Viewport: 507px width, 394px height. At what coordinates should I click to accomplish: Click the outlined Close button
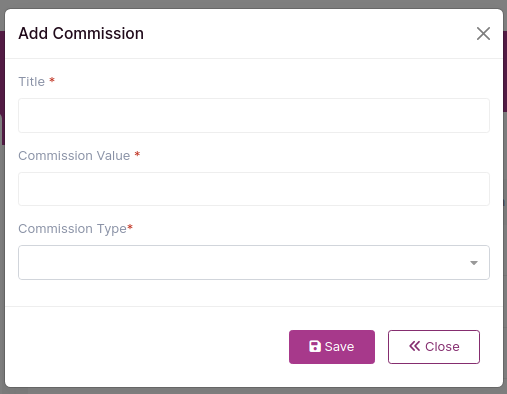[x=434, y=347]
